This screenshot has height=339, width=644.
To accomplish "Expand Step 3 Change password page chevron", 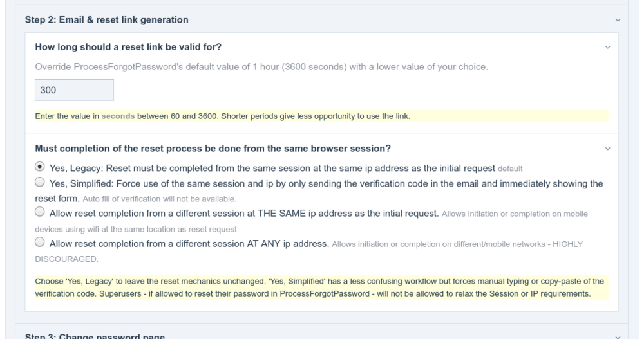I will tap(618, 337).
